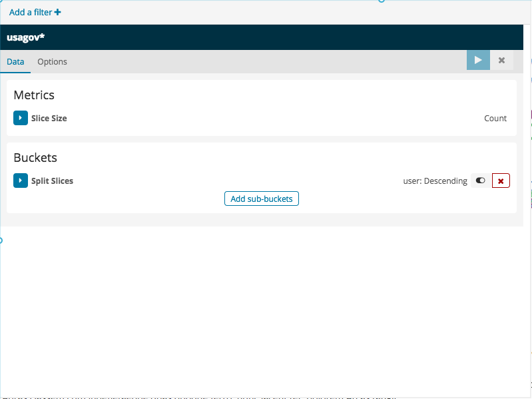Open the Options tab
Viewport: 532px width, 399px height.
pyautogui.click(x=52, y=62)
